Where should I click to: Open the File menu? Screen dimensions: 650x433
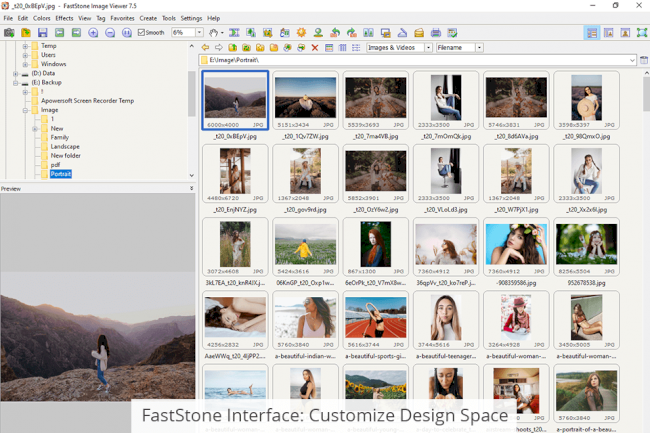tap(8, 18)
